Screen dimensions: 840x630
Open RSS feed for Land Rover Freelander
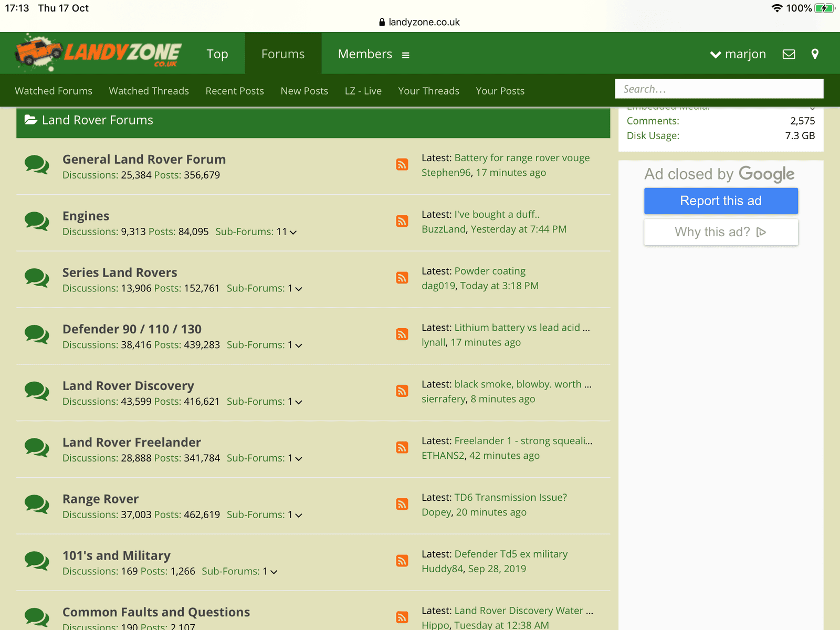[402, 447]
